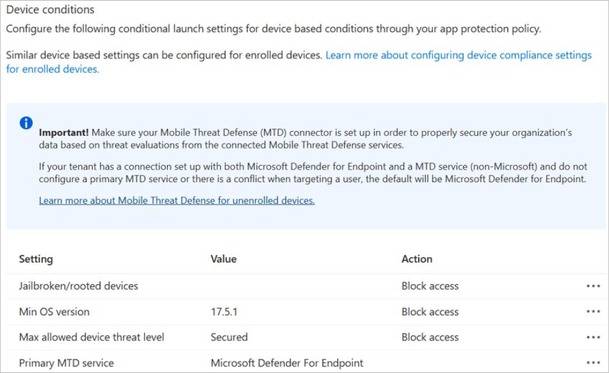
Task: Click the Setting column header
Action: point(36,259)
